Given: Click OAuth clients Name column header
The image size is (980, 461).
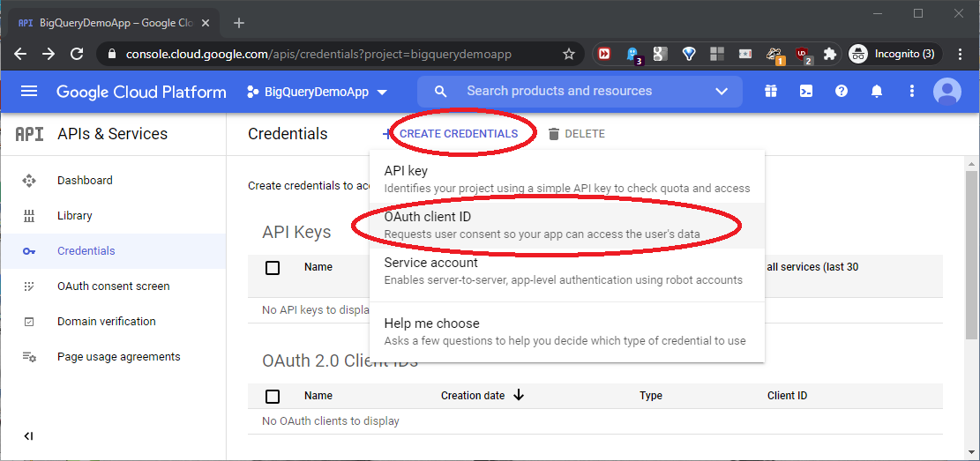Looking at the screenshot, I should tap(318, 396).
